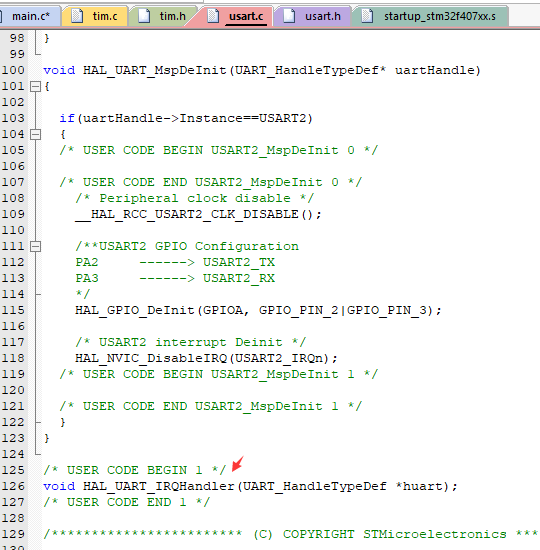Switch to the main.c* tab
The height and width of the screenshot is (550, 540).
[30, 16]
